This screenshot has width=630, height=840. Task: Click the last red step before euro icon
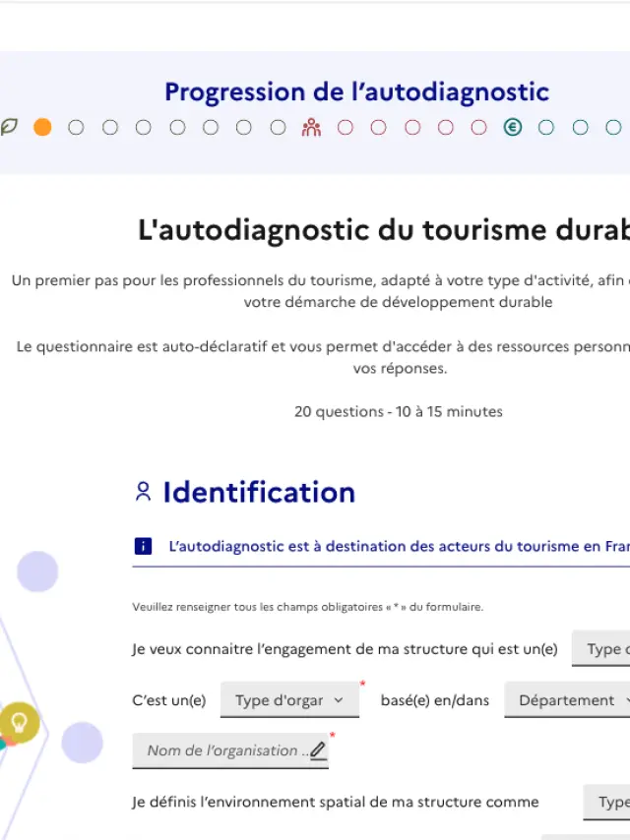pyautogui.click(x=478, y=127)
